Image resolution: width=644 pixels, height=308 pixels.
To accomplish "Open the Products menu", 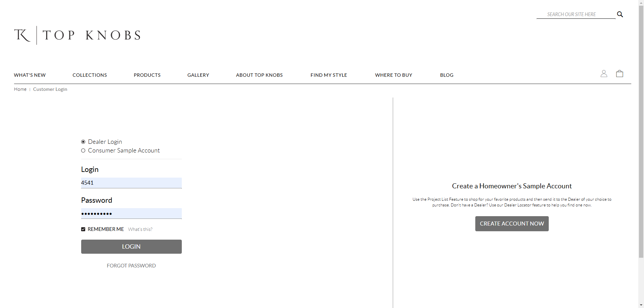I will coord(147,75).
